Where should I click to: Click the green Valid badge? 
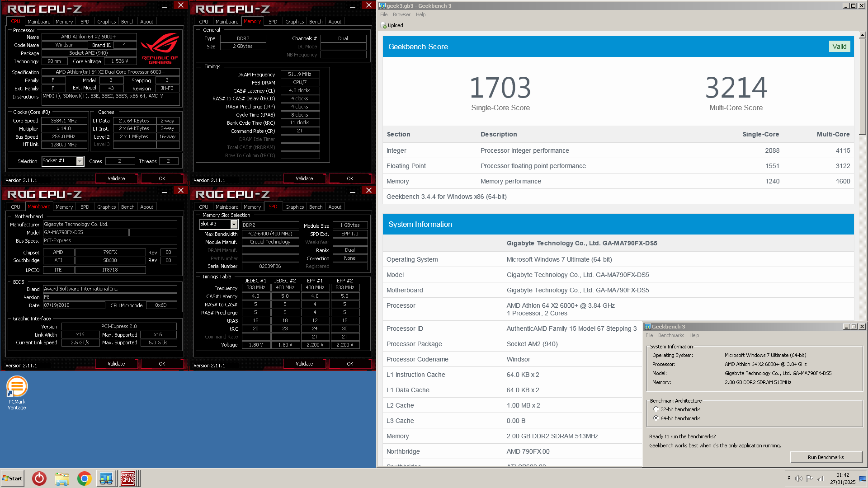[x=840, y=47]
